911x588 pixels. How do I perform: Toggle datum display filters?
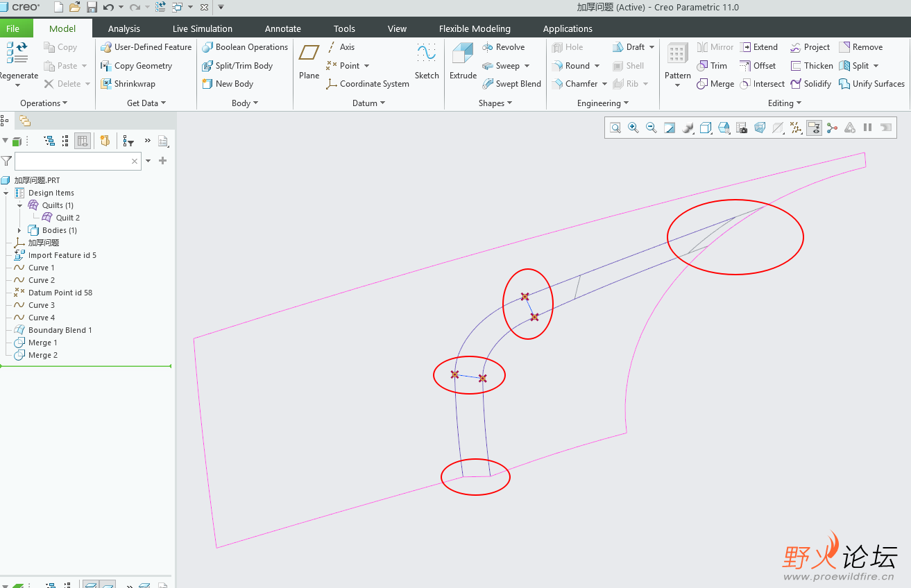pos(796,128)
